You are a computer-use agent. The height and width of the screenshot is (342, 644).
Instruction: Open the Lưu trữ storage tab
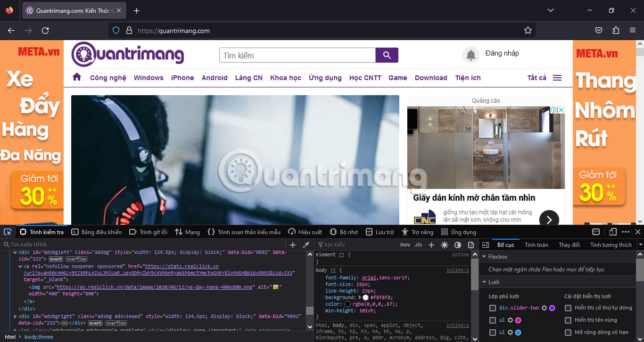click(380, 232)
